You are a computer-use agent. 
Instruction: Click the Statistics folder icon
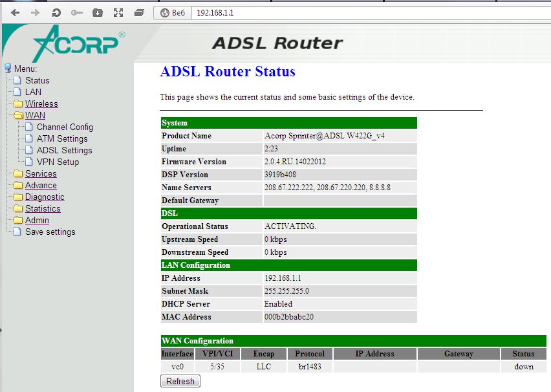pos(18,208)
